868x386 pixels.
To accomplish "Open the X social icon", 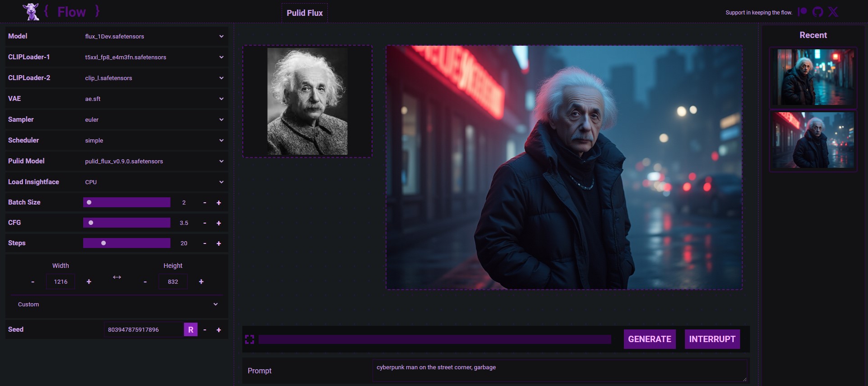I will tap(833, 12).
